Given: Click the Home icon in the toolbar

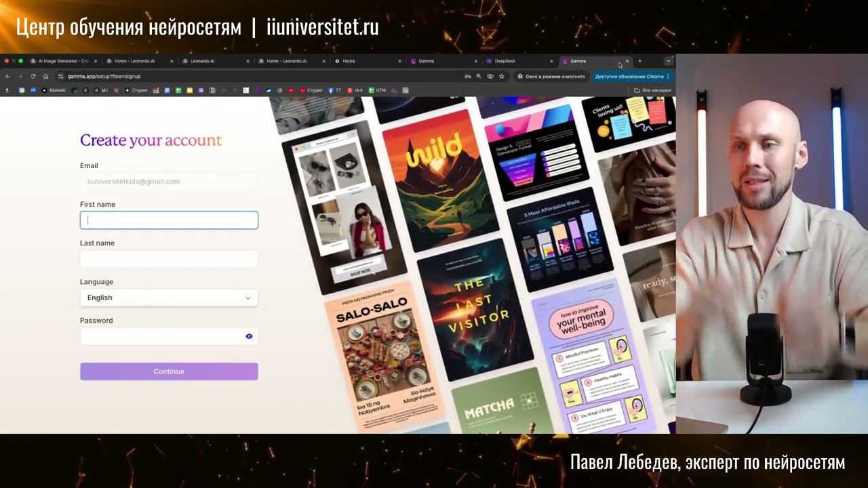Looking at the screenshot, I should (x=45, y=76).
